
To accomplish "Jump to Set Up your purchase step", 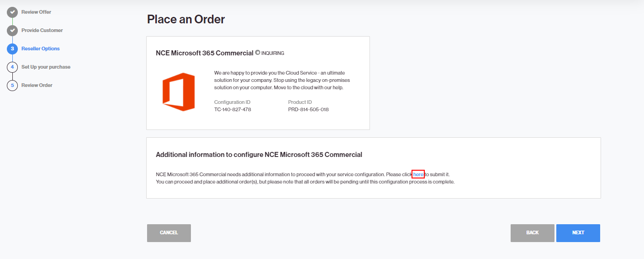I will point(46,67).
